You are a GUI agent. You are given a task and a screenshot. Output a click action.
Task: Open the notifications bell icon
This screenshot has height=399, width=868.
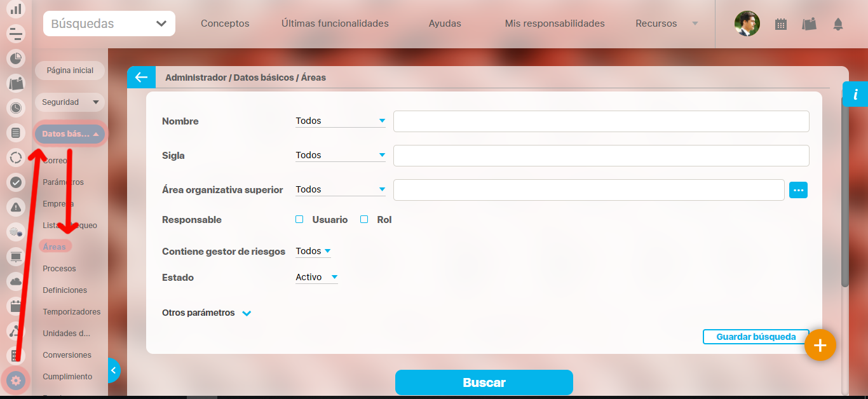(x=838, y=24)
